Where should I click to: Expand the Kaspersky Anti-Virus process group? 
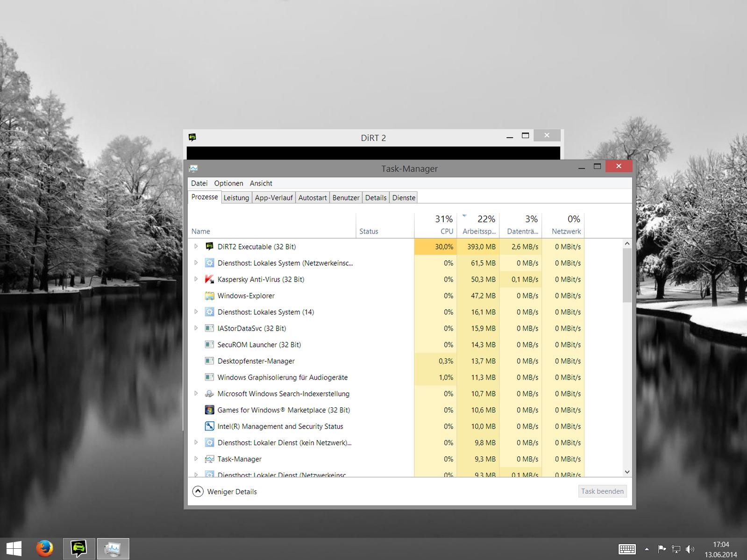click(196, 279)
